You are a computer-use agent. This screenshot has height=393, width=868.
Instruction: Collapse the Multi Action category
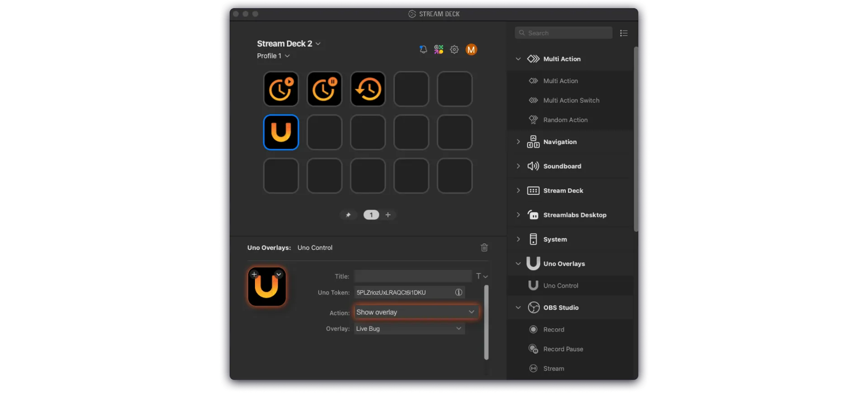(x=518, y=59)
